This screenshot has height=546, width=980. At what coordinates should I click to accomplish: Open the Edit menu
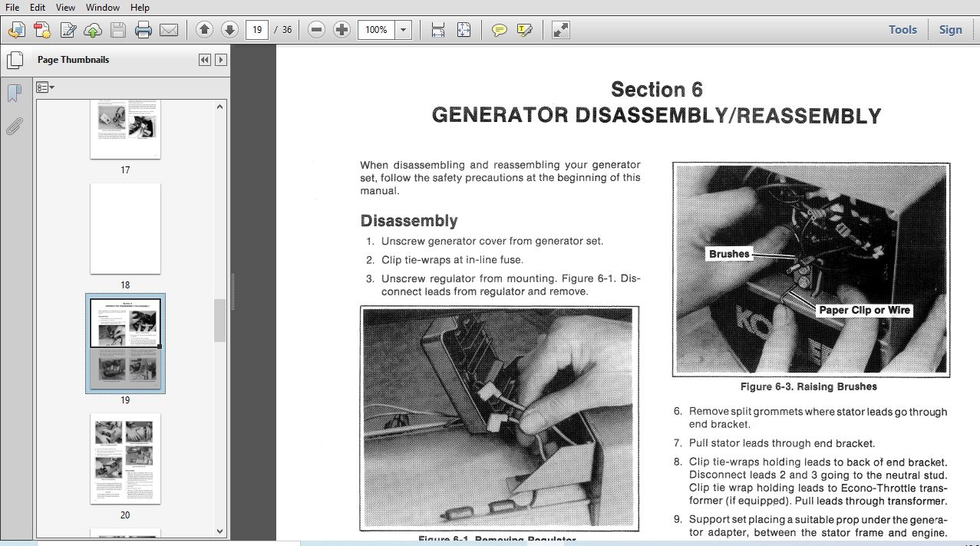(x=38, y=7)
